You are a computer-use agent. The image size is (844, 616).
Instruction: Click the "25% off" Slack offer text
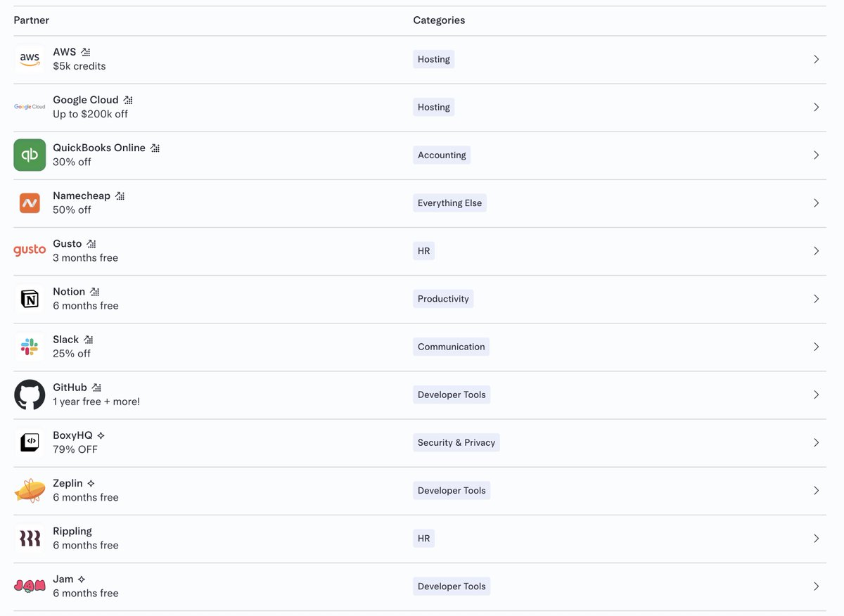(72, 354)
